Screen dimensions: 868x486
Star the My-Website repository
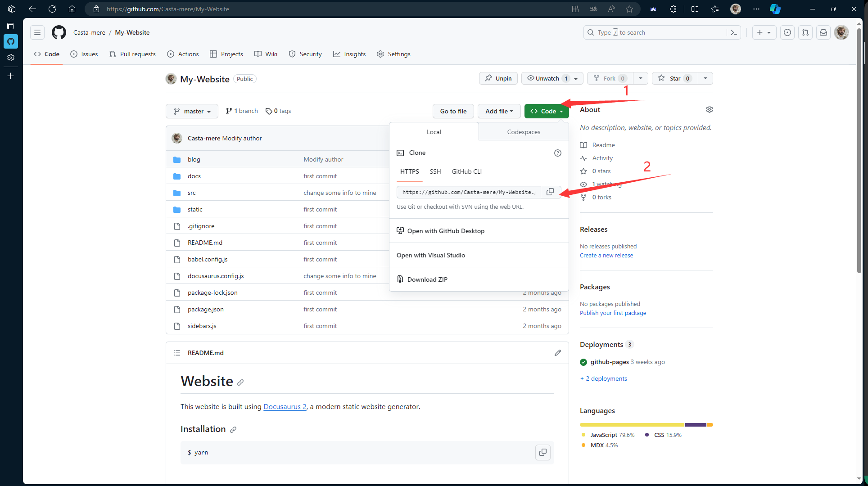[x=675, y=78]
